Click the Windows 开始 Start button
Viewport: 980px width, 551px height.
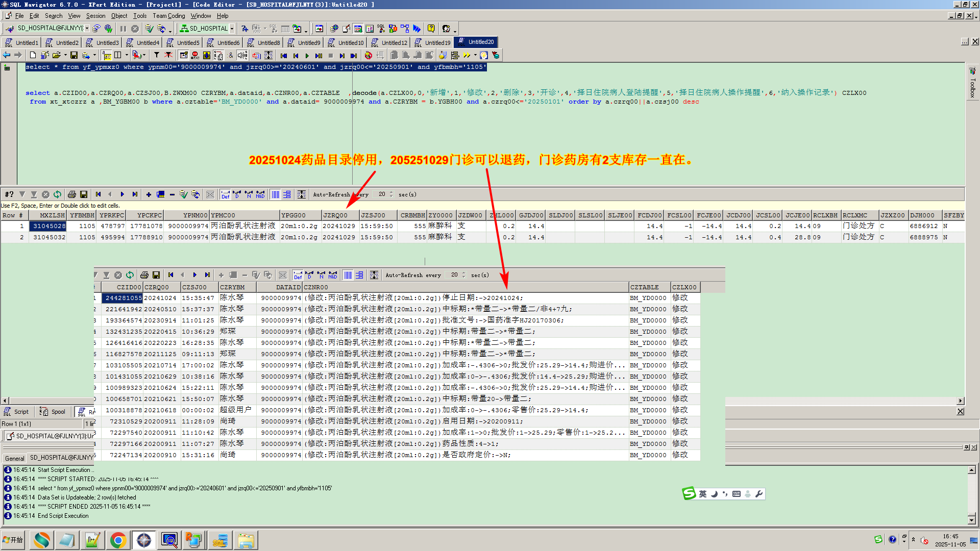coord(13,540)
